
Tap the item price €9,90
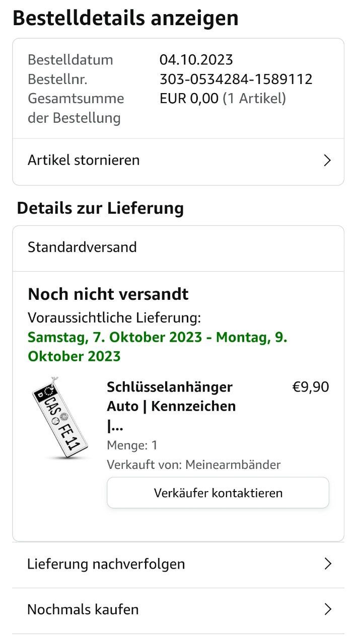(x=310, y=387)
